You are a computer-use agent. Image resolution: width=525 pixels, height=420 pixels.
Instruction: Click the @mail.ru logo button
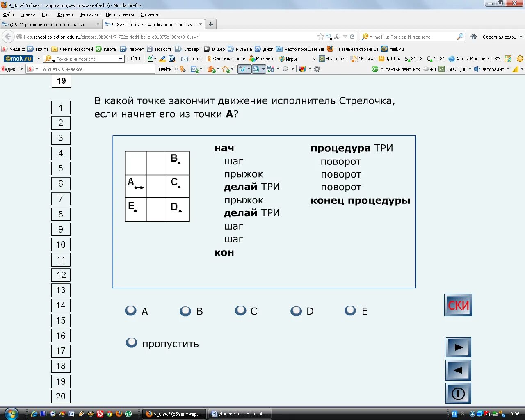click(18, 59)
